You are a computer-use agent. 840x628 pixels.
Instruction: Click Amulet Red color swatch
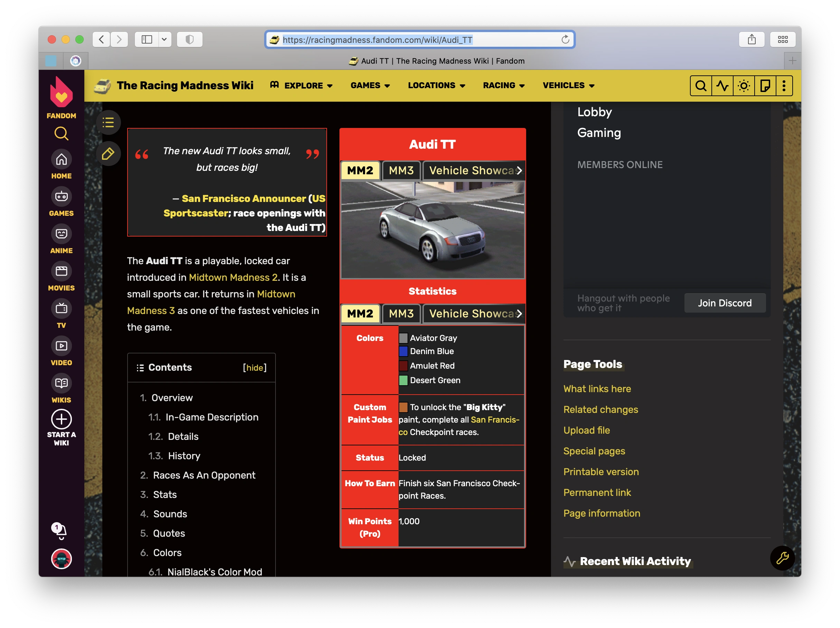click(403, 366)
